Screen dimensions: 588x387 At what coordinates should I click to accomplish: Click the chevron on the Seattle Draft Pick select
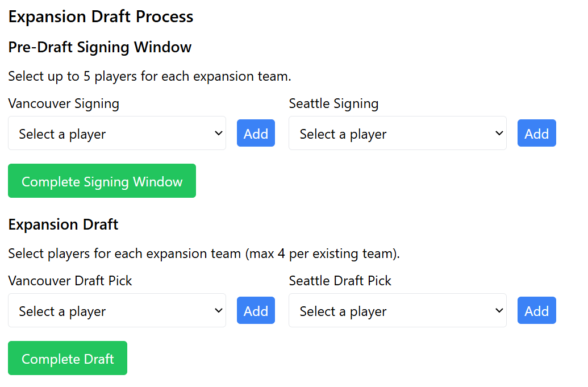tap(499, 310)
